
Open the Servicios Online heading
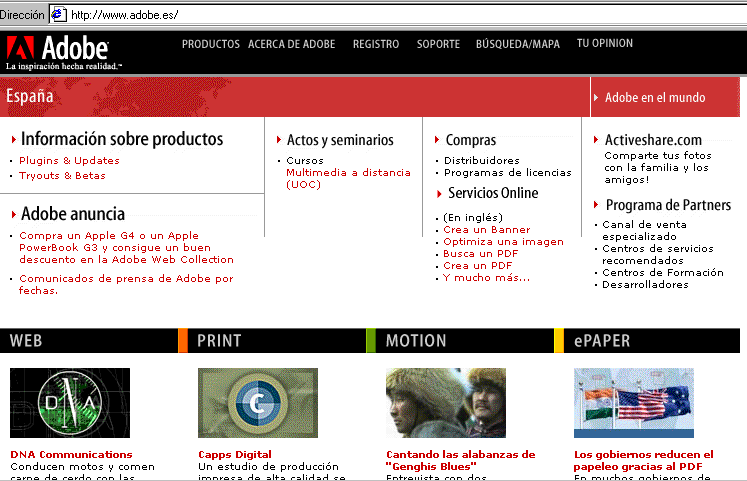tap(493, 193)
